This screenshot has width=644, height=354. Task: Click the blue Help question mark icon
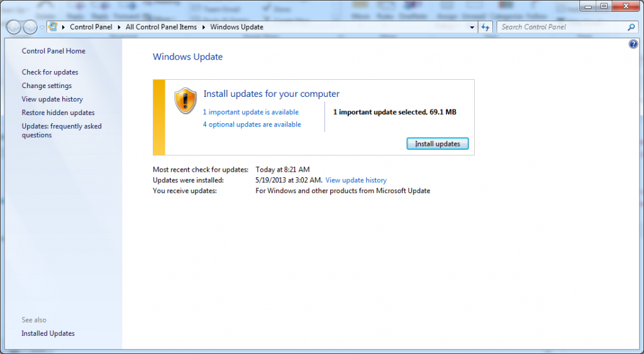click(633, 44)
